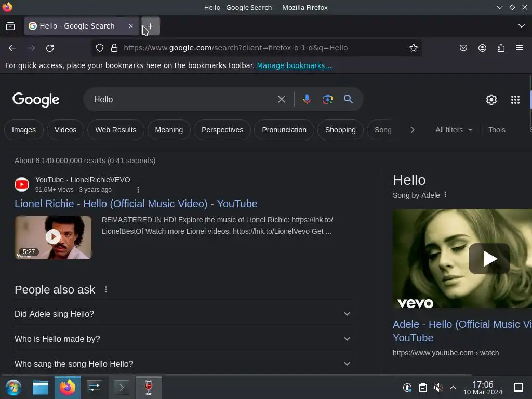
Task: Open the three-dot menu for the LionelRichieVEVO result
Action: [x=138, y=190]
